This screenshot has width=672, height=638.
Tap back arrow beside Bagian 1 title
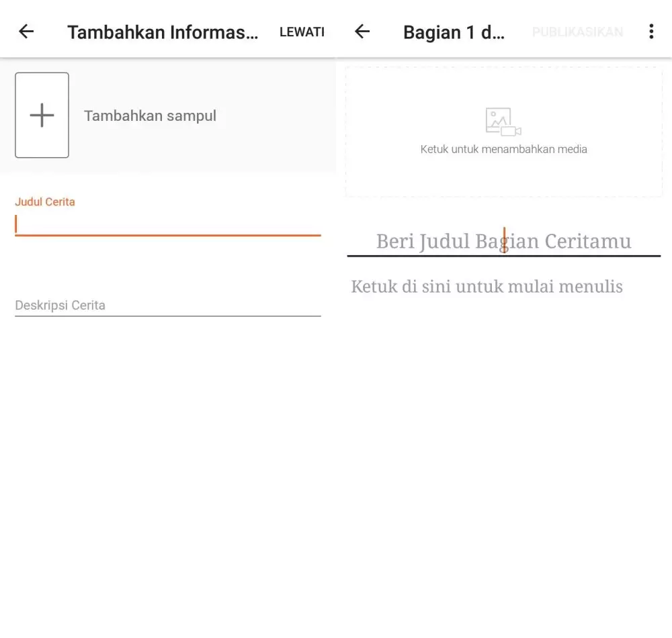coord(362,32)
